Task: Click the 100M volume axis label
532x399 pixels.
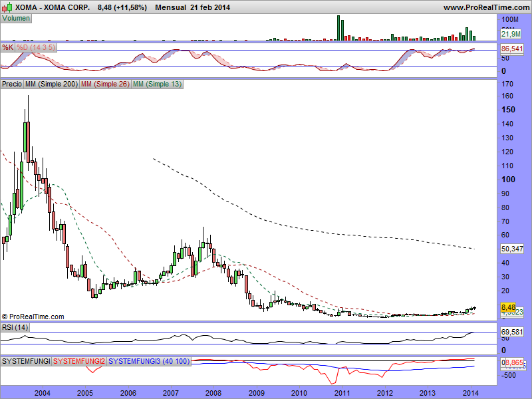Action: (510, 20)
